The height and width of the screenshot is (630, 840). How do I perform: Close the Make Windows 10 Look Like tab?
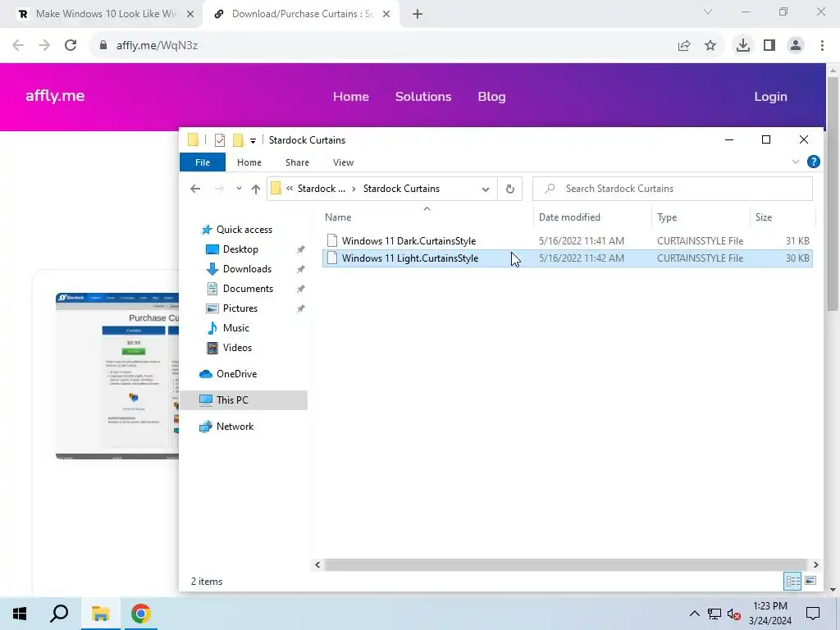coord(190,15)
